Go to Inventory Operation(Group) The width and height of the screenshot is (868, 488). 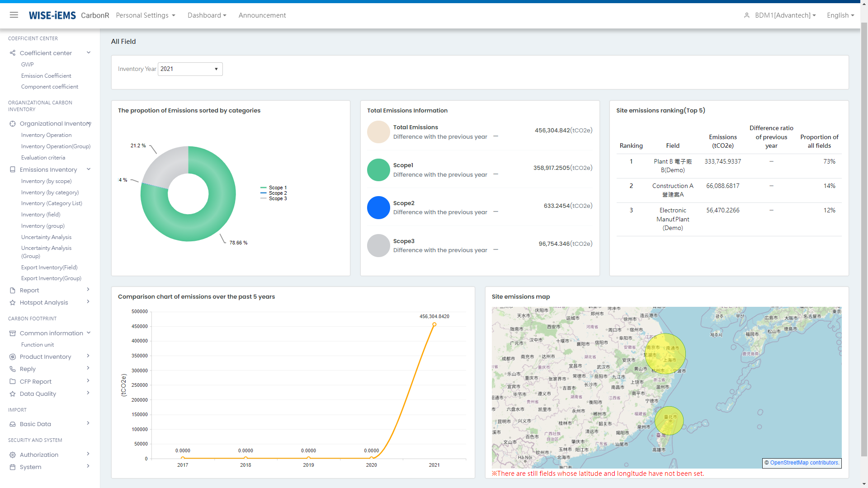point(56,146)
